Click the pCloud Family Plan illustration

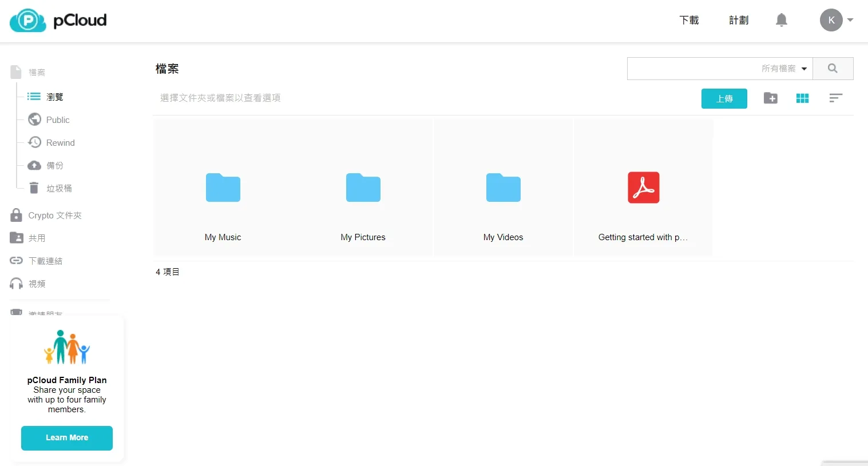click(x=67, y=347)
